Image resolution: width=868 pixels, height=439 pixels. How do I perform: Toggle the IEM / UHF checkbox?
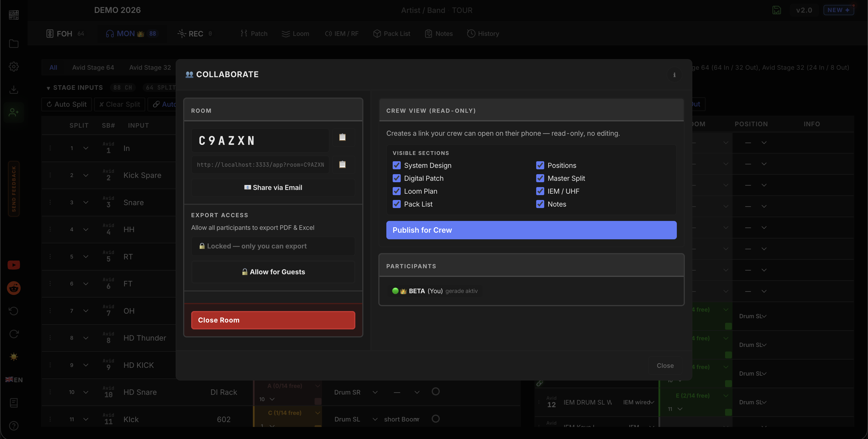[540, 191]
